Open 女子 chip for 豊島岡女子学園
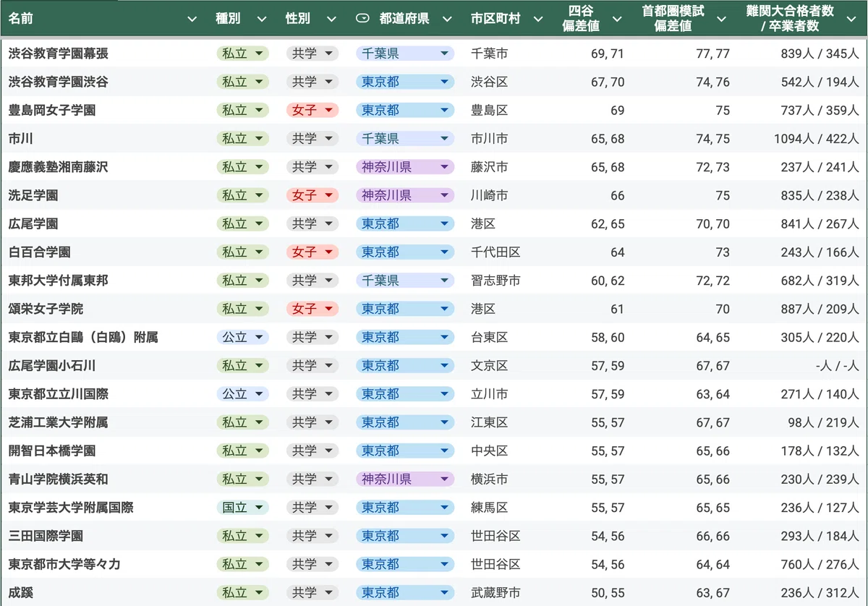This screenshot has height=606, width=868. pyautogui.click(x=312, y=110)
